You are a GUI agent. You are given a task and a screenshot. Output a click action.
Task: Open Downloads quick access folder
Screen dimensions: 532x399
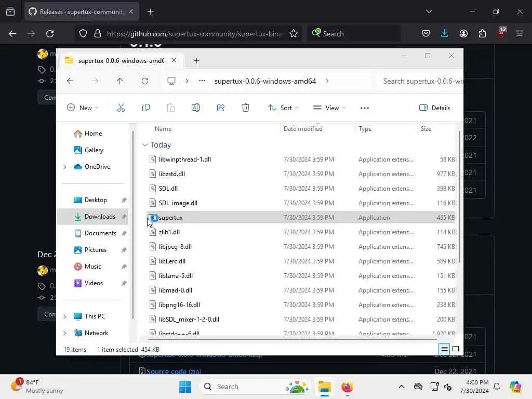pos(92,217)
